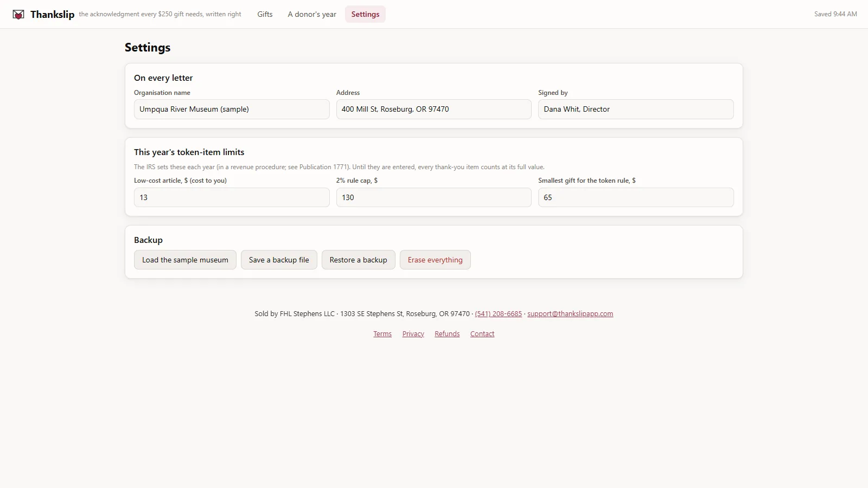868x488 pixels.
Task: Open the Privacy link
Action: tap(413, 334)
